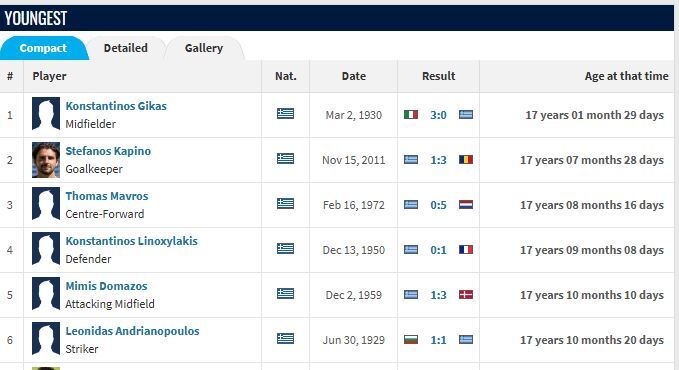Click the Greek nationality flag for Thomas Mavros
This screenshot has height=370, width=679.
[285, 204]
